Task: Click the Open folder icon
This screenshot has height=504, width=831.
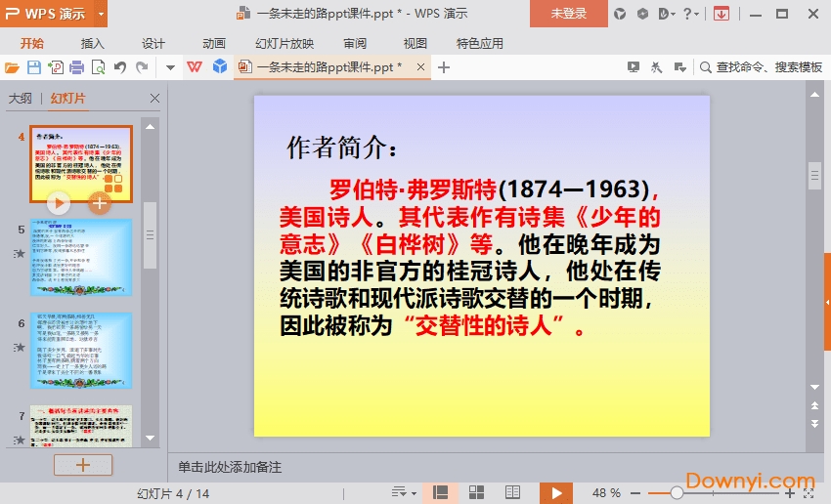Action: click(13, 67)
